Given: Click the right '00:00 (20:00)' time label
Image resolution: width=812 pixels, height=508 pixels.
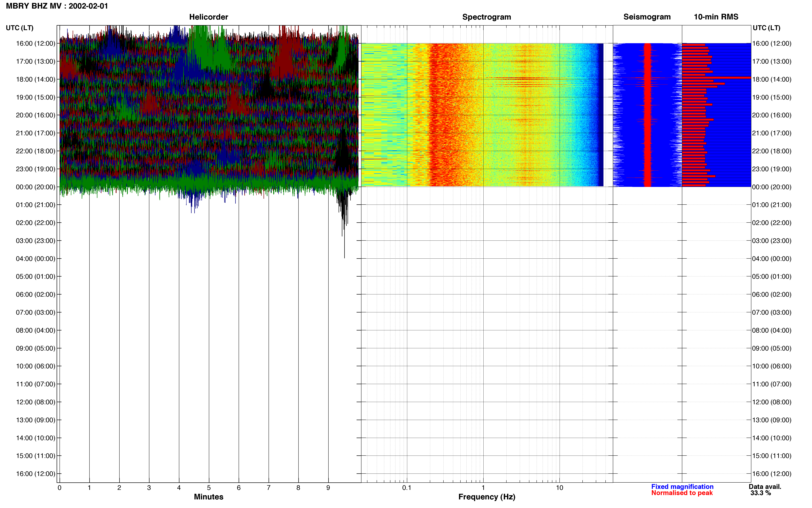Looking at the screenshot, I should pos(772,187).
